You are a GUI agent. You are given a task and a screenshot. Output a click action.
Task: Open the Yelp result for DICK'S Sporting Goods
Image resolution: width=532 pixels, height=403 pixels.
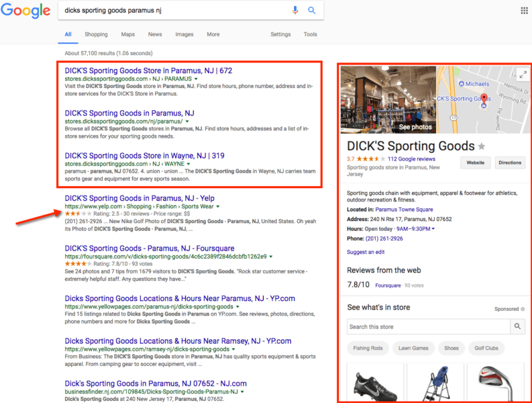coord(140,198)
